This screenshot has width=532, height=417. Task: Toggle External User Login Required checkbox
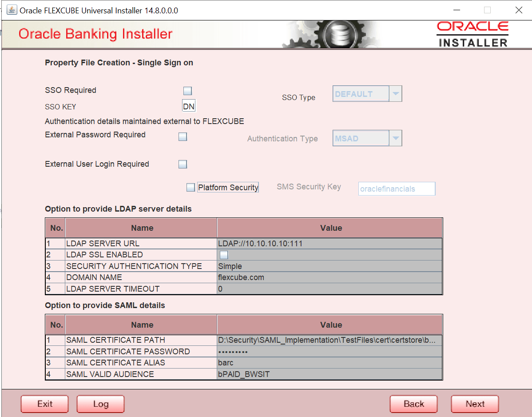[183, 164]
